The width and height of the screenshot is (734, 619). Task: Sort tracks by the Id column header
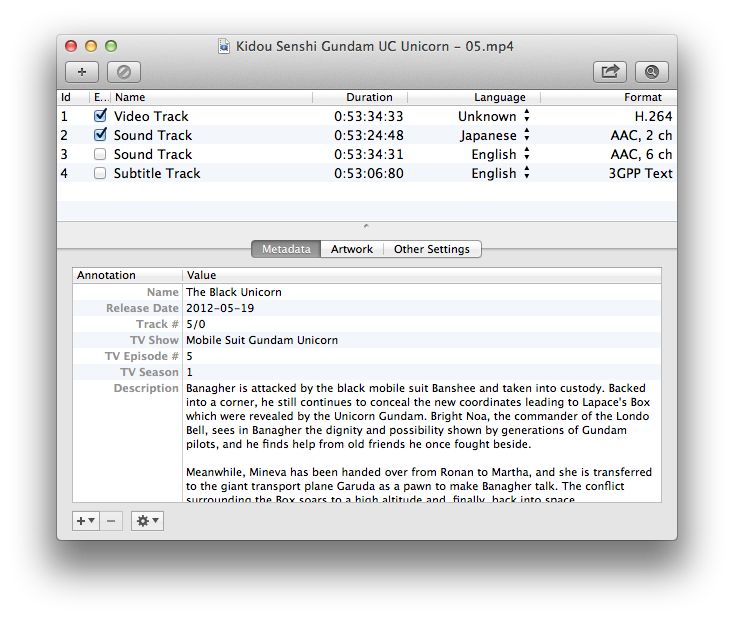click(x=73, y=97)
